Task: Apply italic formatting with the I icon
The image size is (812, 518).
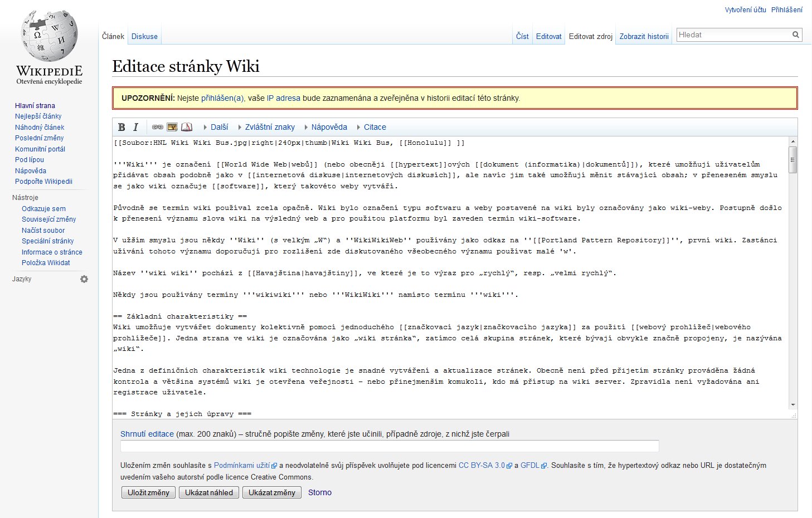Action: click(x=135, y=127)
